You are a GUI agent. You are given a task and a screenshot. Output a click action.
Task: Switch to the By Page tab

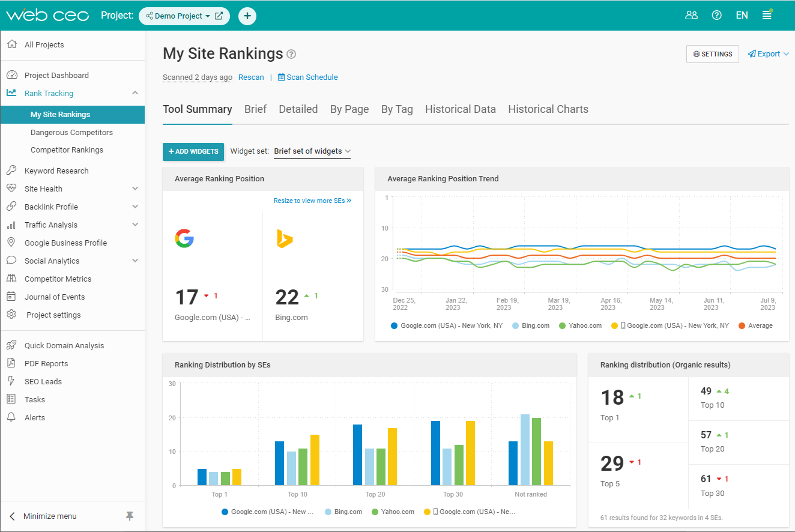[x=349, y=109]
